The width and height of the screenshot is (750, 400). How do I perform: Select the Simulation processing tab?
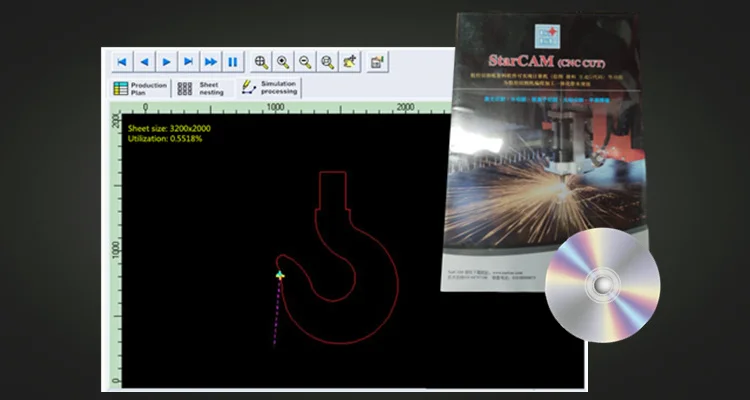[268, 88]
